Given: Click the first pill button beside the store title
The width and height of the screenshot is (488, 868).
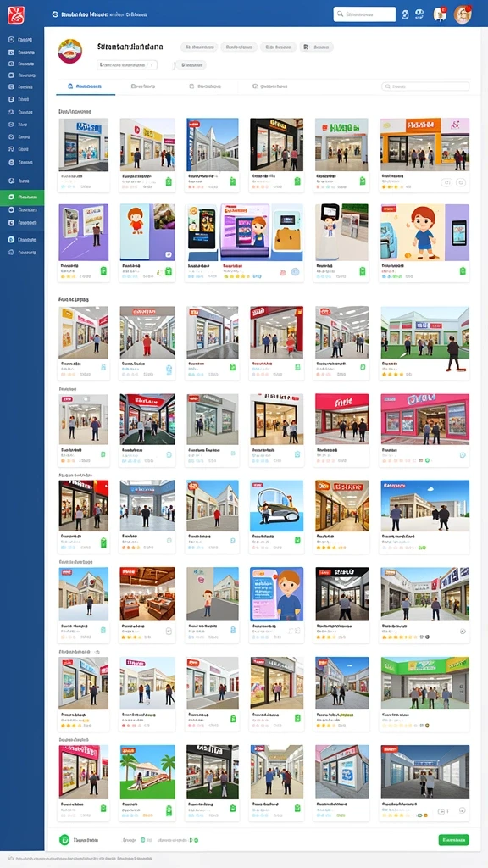Looking at the screenshot, I should (199, 47).
